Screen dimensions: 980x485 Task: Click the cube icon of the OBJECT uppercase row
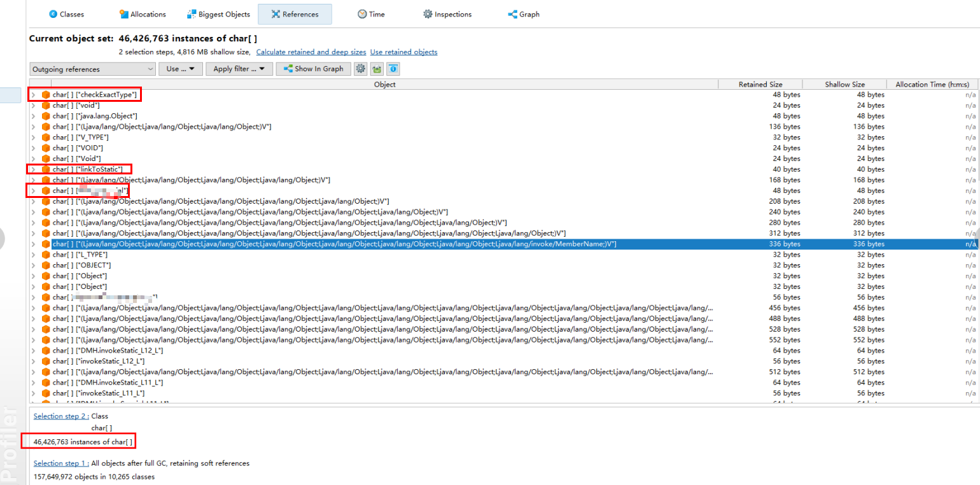pos(46,265)
